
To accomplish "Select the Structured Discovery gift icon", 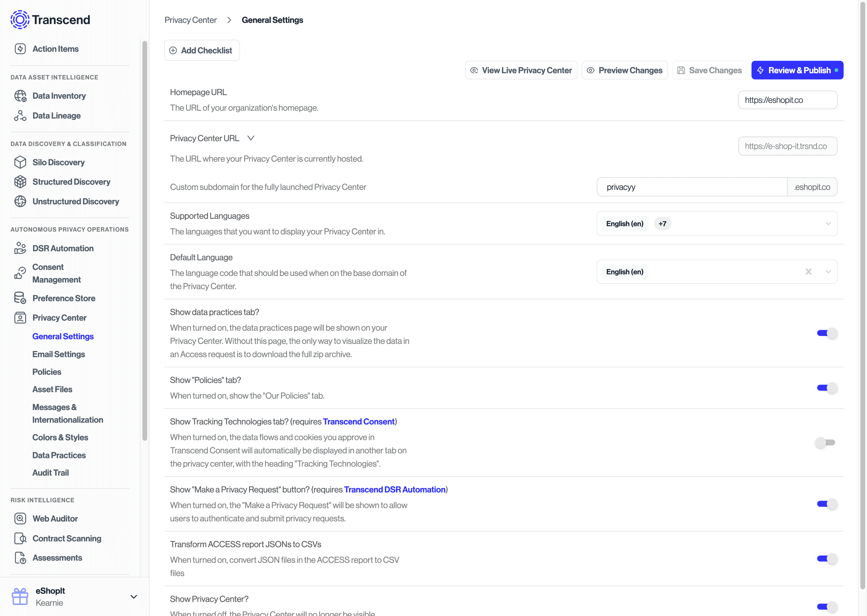I will pos(20,182).
